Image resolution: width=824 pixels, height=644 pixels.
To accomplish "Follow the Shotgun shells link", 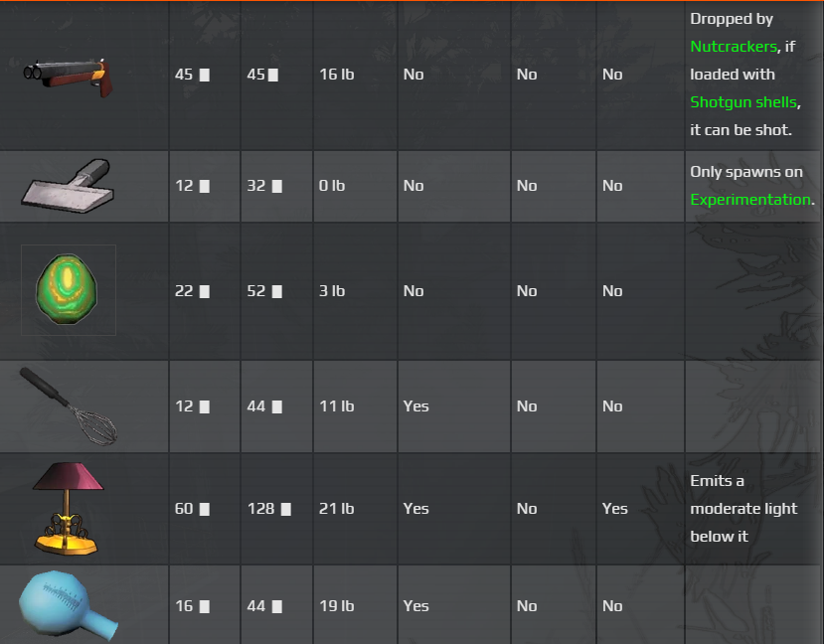I will coord(743,101).
